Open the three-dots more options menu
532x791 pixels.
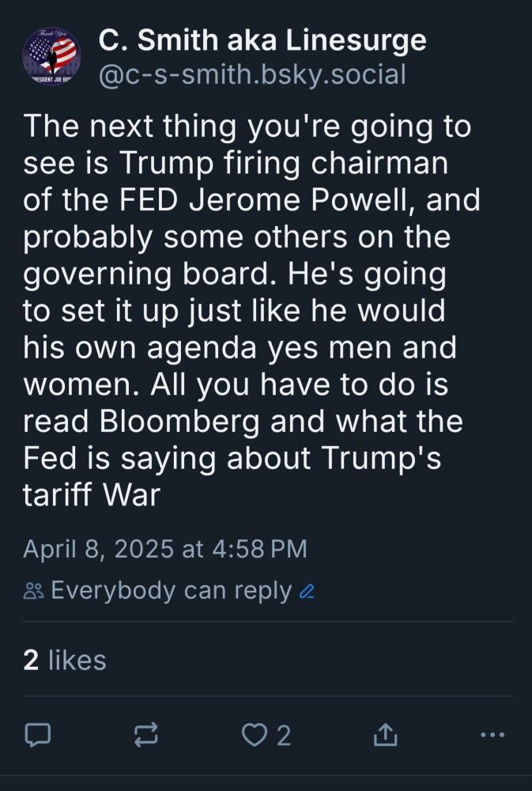(x=492, y=735)
